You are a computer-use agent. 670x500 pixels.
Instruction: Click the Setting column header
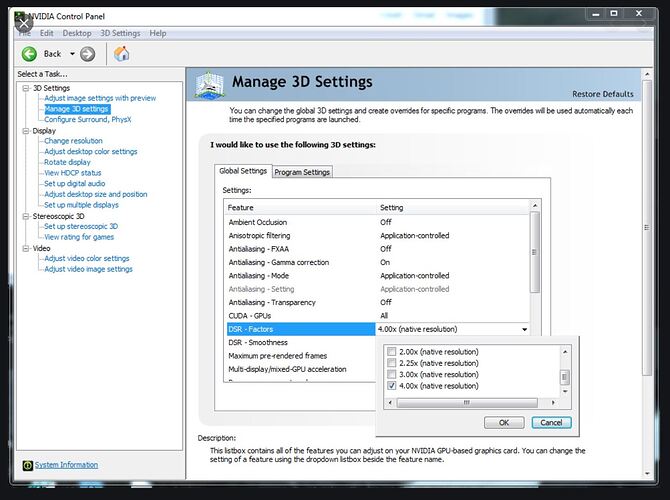[453, 208]
